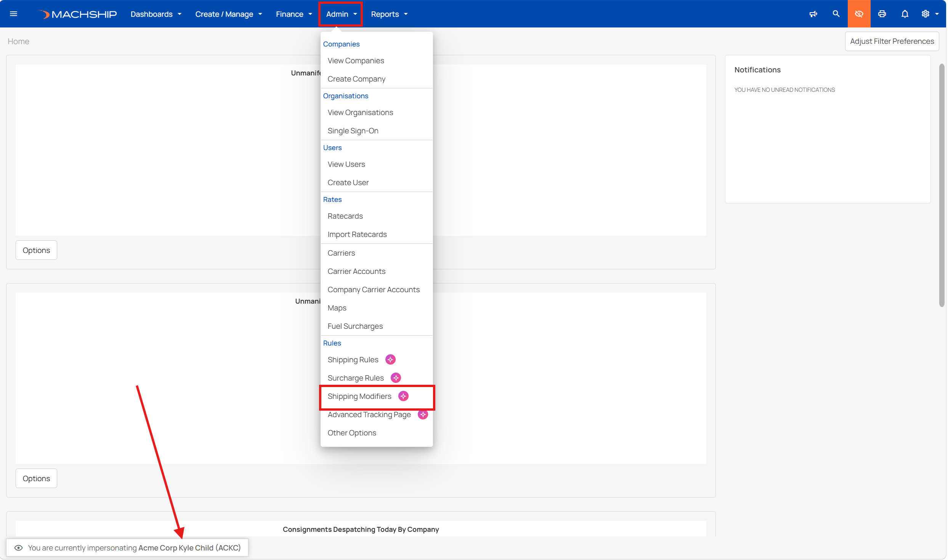Stop impersonating via orange eye-slash icon
The image size is (948, 560).
(859, 14)
